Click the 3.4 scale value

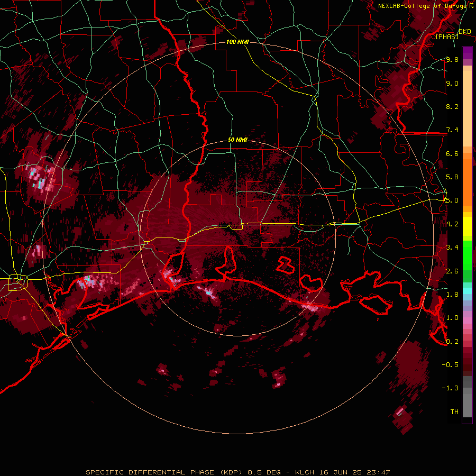coord(452,248)
